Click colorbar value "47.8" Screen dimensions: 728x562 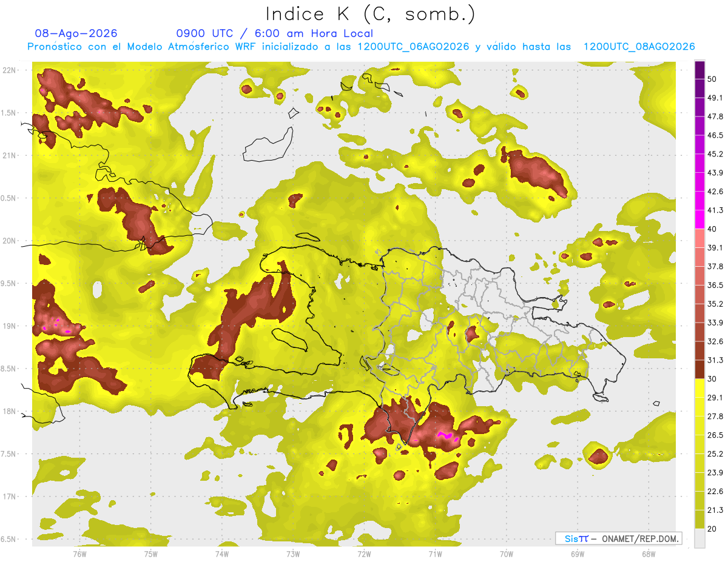click(x=715, y=116)
